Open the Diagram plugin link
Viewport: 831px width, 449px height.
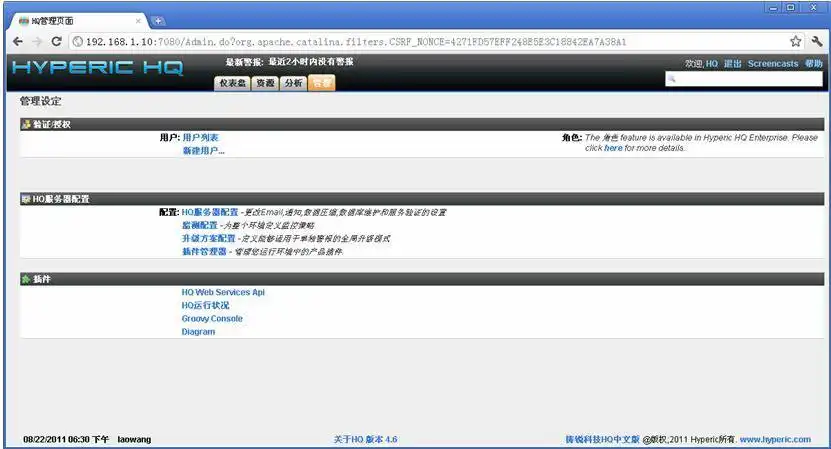(198, 332)
